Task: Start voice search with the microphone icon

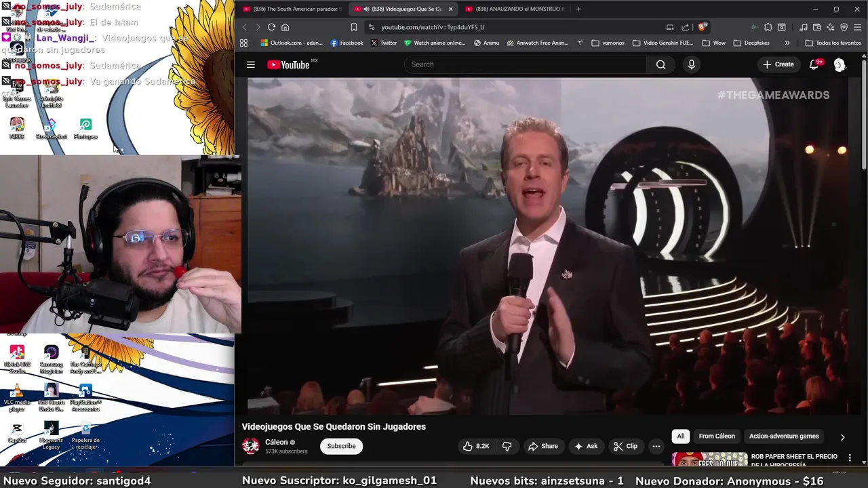Action: 691,64
